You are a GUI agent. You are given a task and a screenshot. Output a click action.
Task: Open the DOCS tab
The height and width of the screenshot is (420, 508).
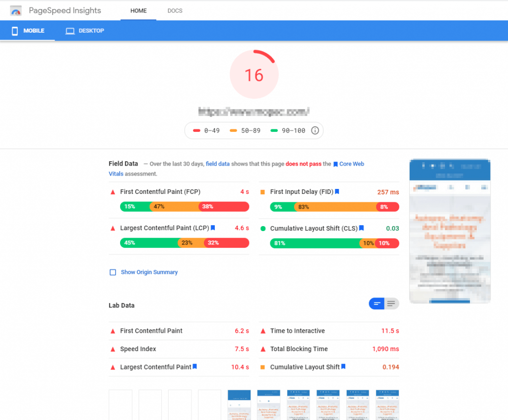point(175,11)
